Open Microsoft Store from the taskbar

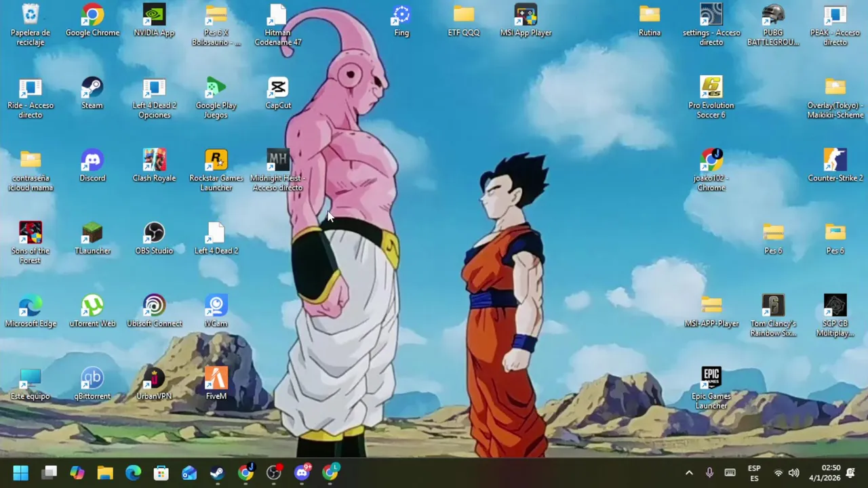(x=161, y=472)
